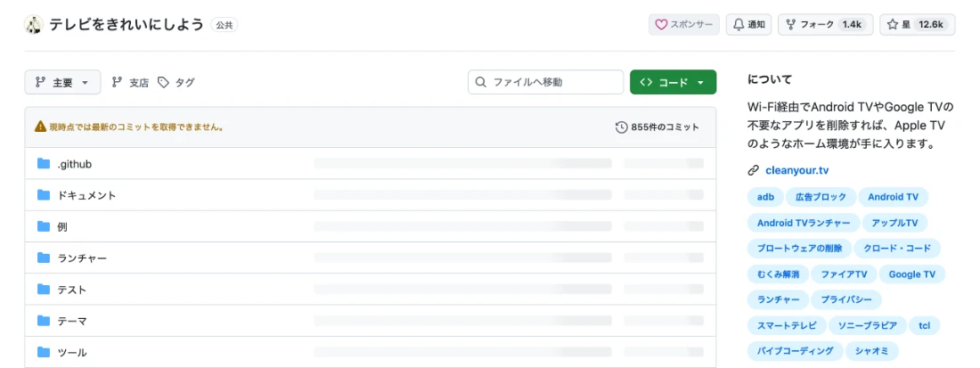Select the むくみ解消 topic tag
This screenshot has width=980, height=368.
tap(778, 274)
